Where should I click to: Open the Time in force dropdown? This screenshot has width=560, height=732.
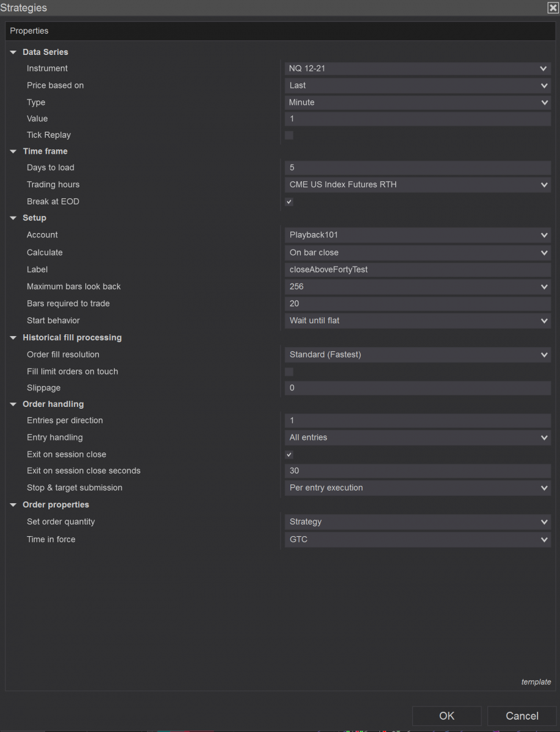pos(417,539)
